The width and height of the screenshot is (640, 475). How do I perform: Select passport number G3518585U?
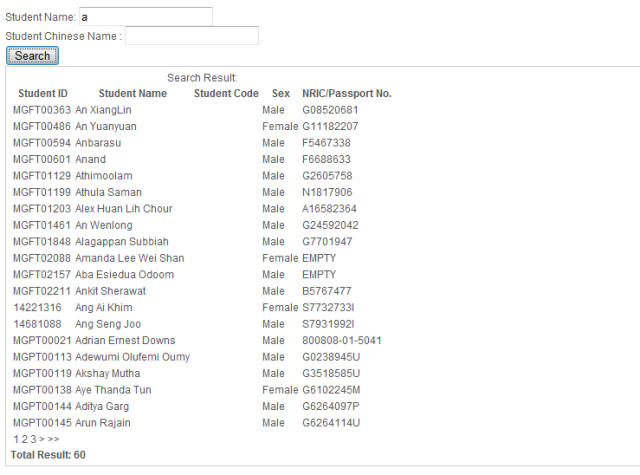(x=331, y=373)
